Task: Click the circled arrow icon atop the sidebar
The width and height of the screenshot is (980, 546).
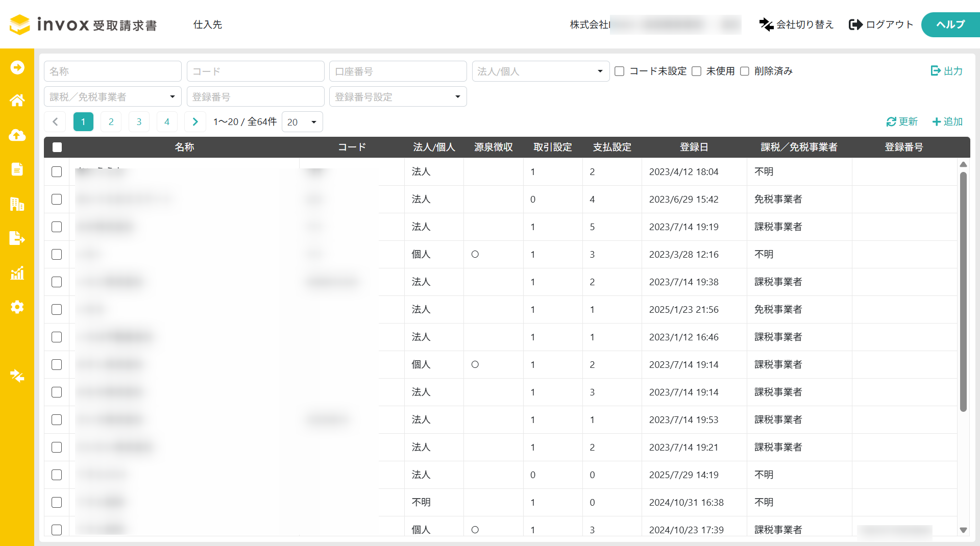Action: click(x=17, y=67)
